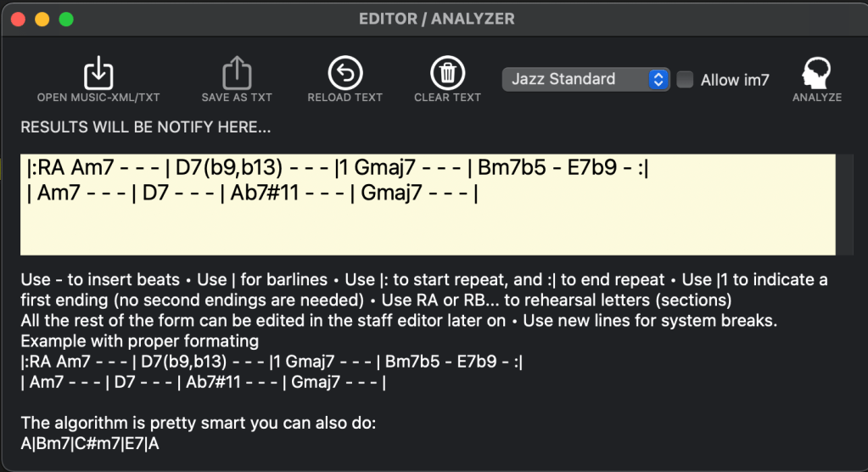868x472 pixels.
Task: Click the EDITOR / ANALYZER window title
Action: pyautogui.click(x=436, y=18)
